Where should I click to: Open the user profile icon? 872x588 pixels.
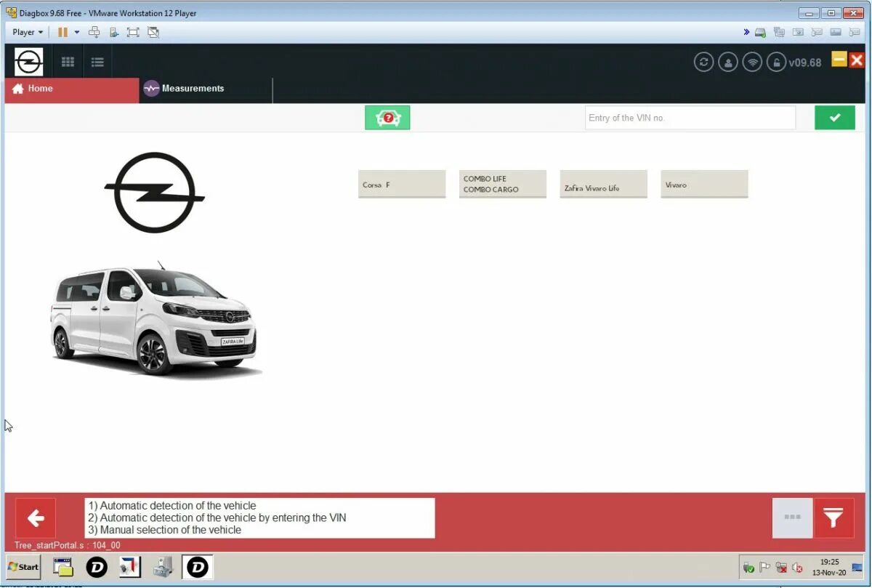coord(728,63)
